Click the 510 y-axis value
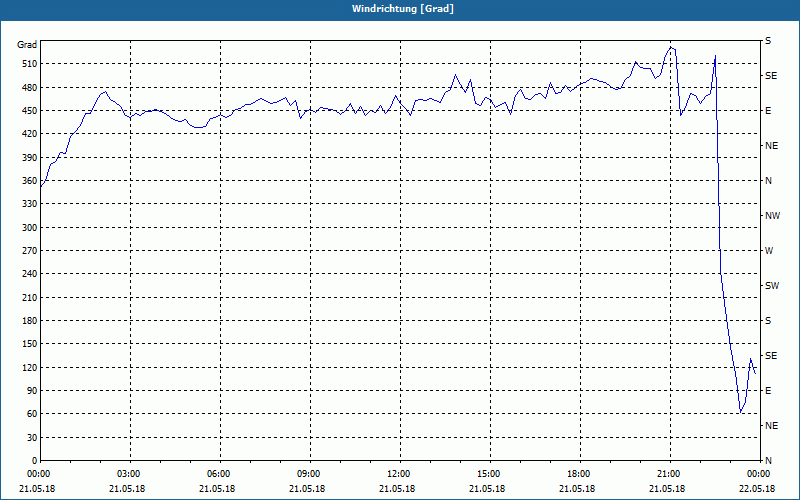The width and height of the screenshot is (800, 500). pos(30,64)
